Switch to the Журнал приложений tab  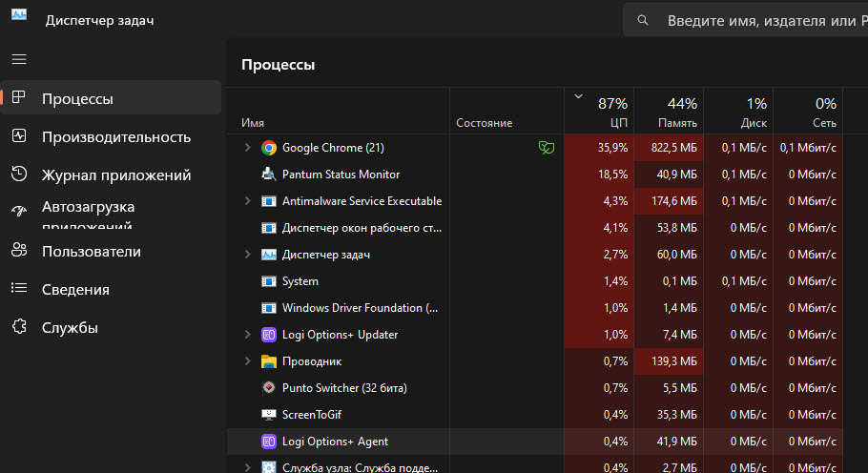click(x=111, y=175)
